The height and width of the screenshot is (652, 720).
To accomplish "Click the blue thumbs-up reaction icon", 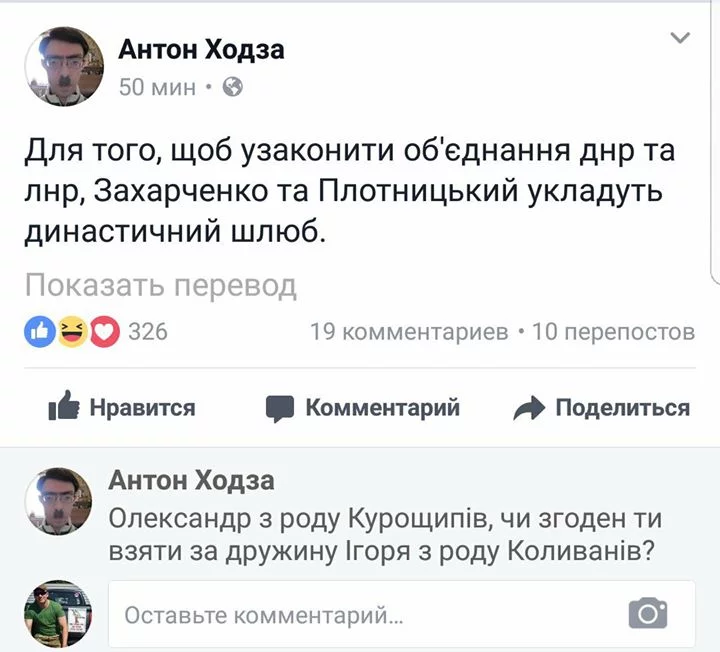I will click(41, 331).
